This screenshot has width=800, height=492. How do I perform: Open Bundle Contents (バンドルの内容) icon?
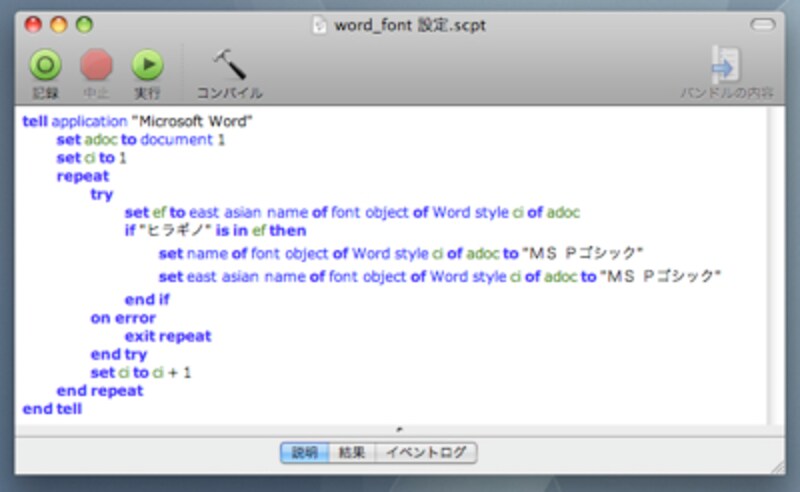pyautogui.click(x=726, y=65)
